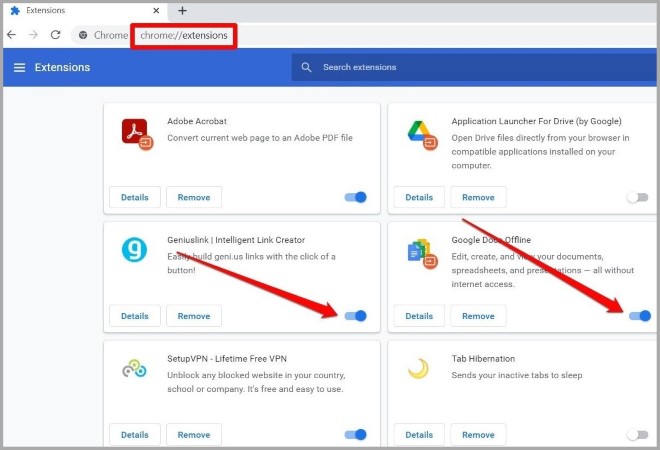Disable the SetupVPN extension toggle
The image size is (660, 450).
pyautogui.click(x=356, y=434)
